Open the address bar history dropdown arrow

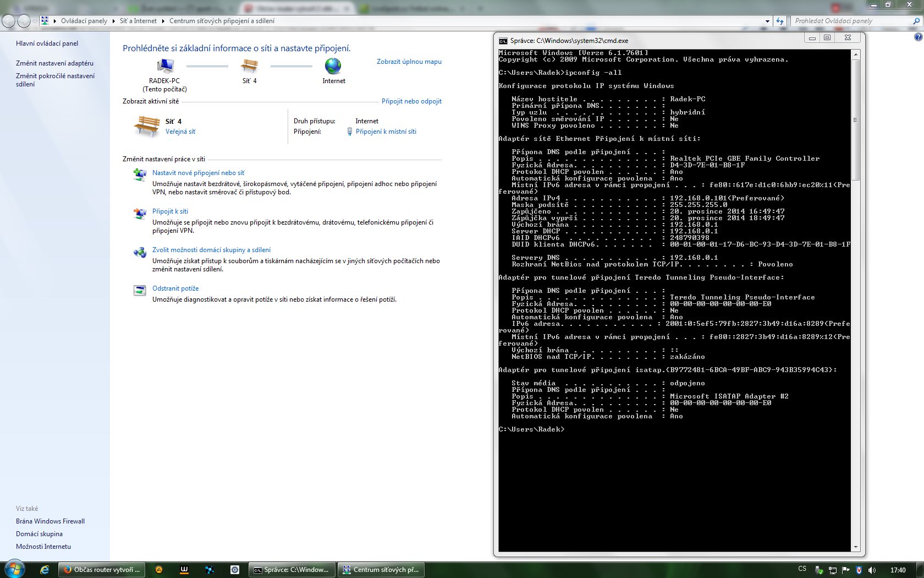click(x=768, y=21)
